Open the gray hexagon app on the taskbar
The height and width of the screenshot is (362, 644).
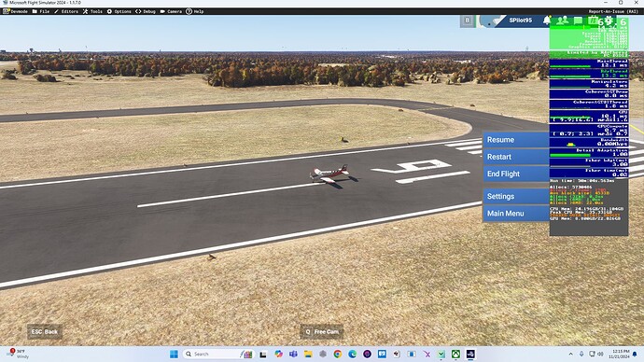(323, 354)
